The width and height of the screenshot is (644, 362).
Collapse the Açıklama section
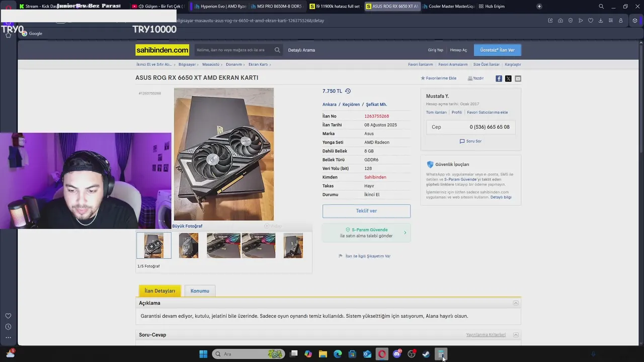point(516,303)
